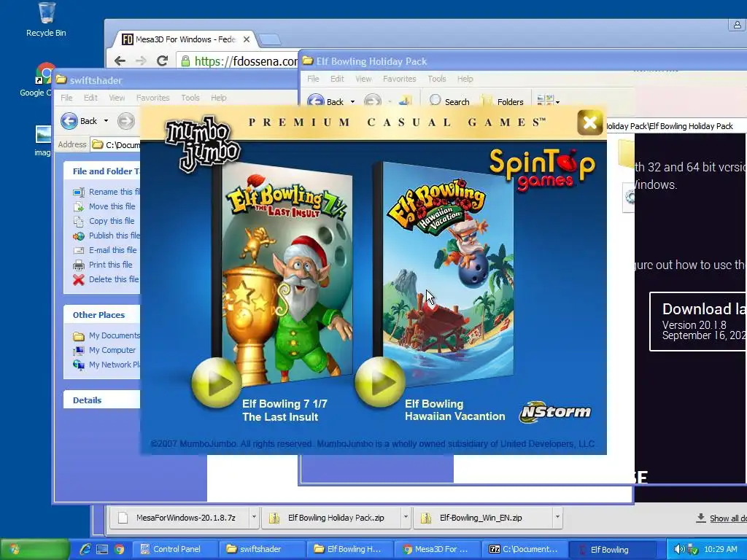This screenshot has width=747, height=560.
Task: Switch to Control Panel taskbar button
Action: 174,549
